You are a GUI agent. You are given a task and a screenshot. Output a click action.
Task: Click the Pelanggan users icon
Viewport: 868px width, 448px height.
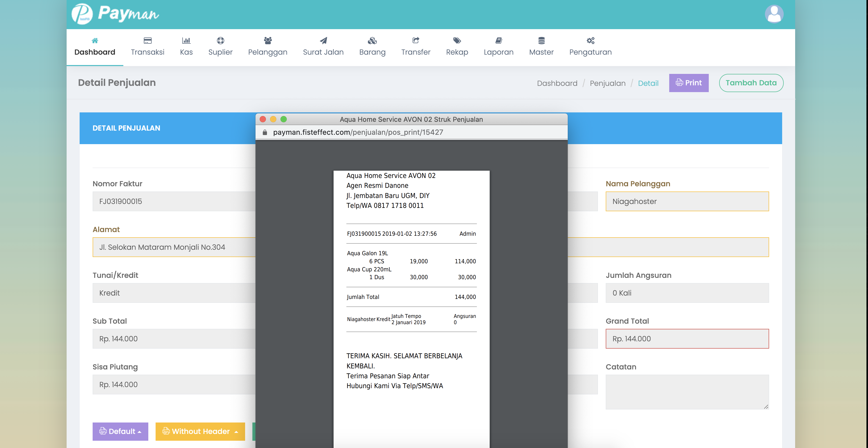[x=267, y=40]
